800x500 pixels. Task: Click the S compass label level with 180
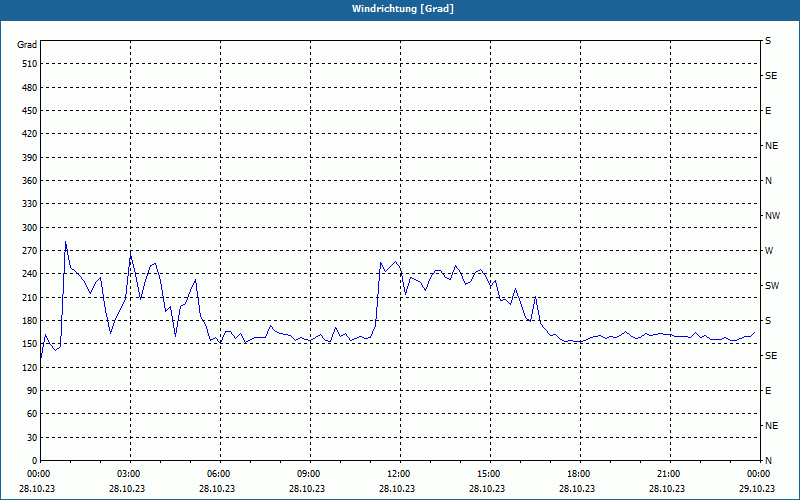coord(768,320)
